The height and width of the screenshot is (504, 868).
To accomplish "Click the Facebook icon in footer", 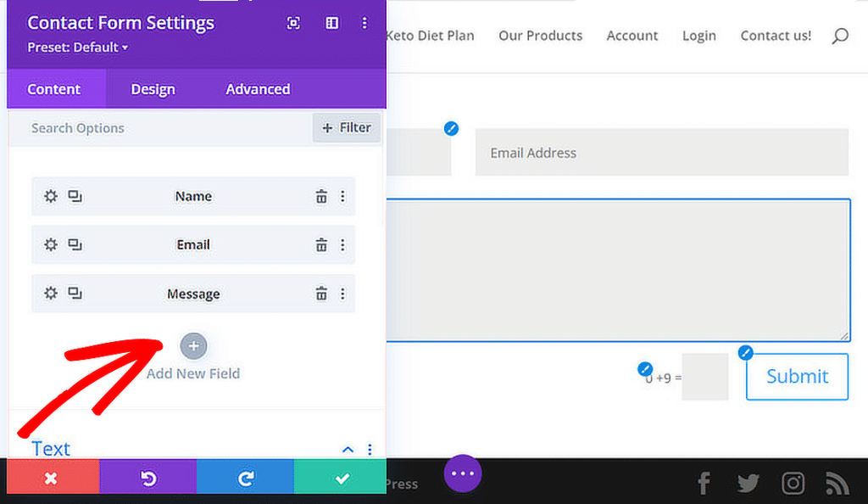I will [704, 482].
